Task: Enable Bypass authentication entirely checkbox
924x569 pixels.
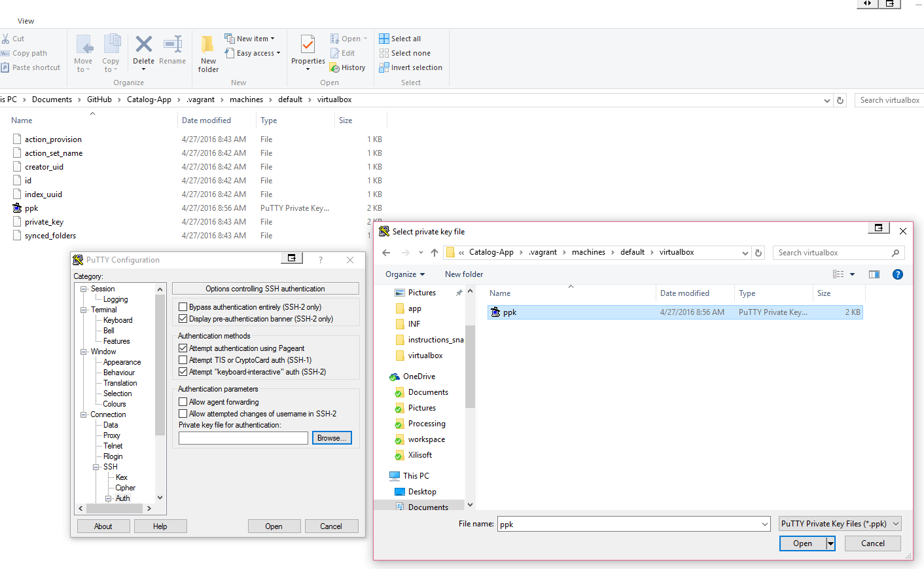Action: [183, 307]
